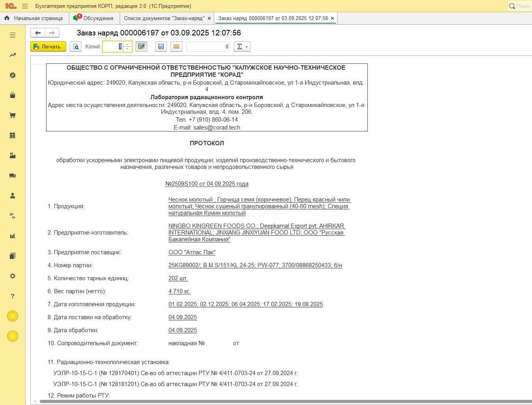Open the Дт/Кт operations section icon

13,216
